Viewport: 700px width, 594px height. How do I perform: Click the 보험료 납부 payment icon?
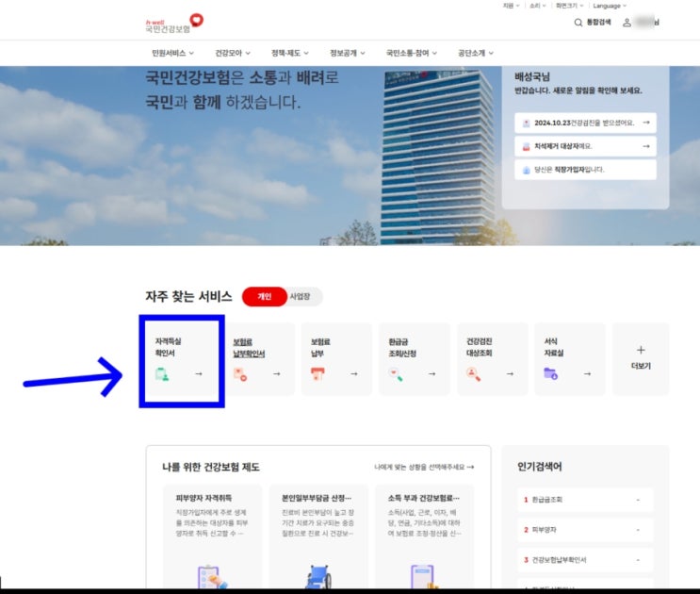click(317, 373)
